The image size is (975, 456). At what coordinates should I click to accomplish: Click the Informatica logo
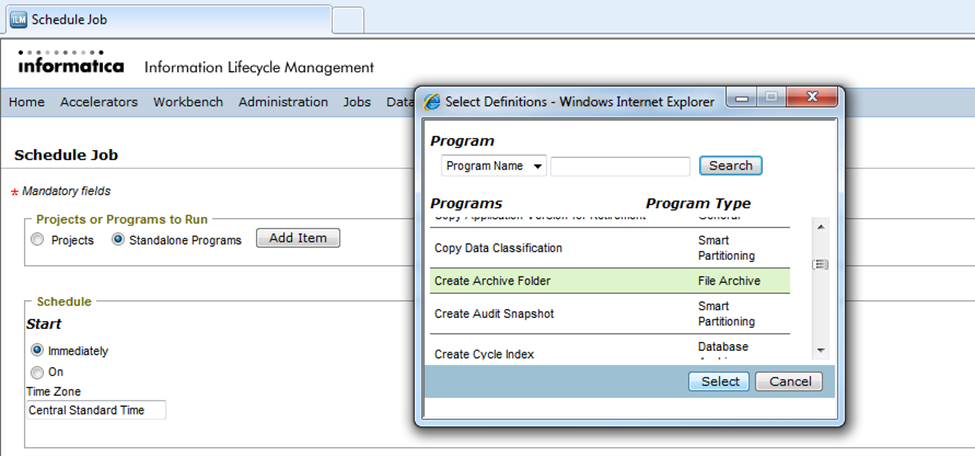coord(70,62)
